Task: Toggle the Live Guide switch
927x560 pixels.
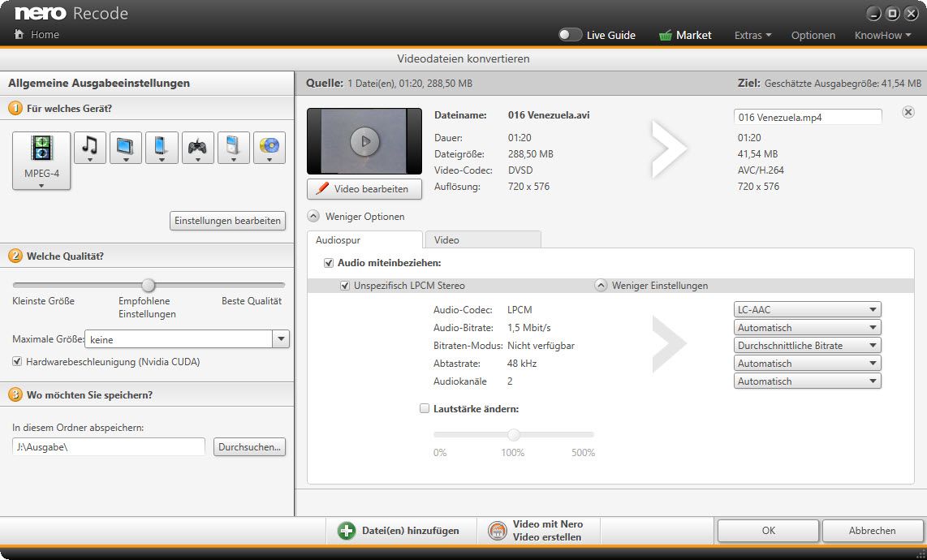Action: 571,35
